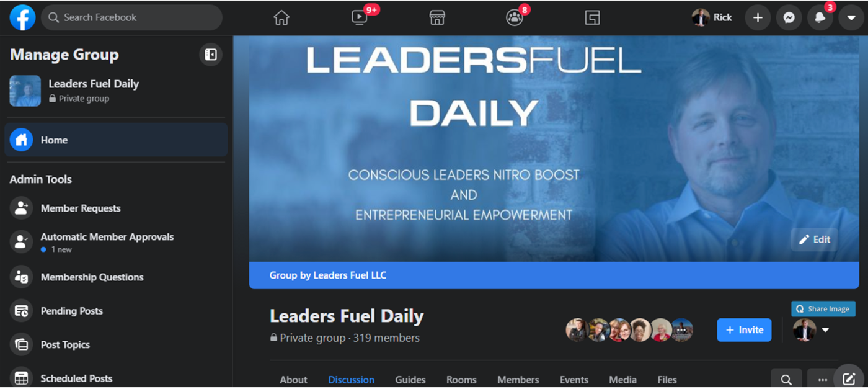Open the Facebook Home feed icon
This screenshot has width=868, height=389.
tap(281, 18)
